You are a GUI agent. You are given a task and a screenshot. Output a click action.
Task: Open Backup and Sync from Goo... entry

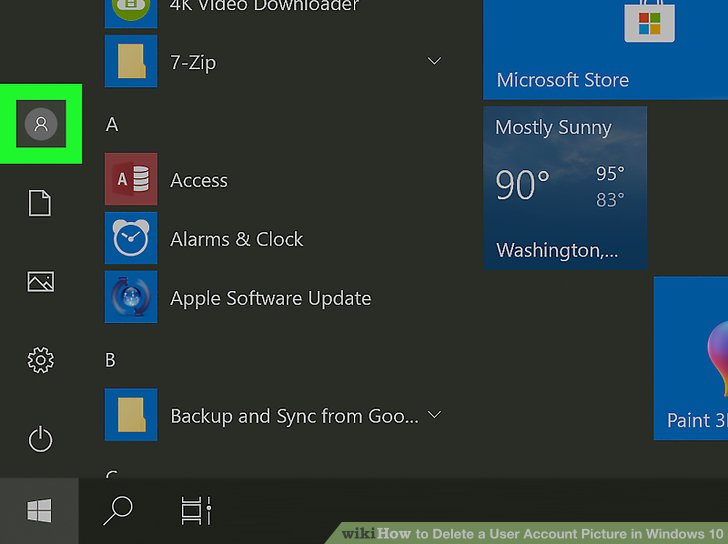294,416
